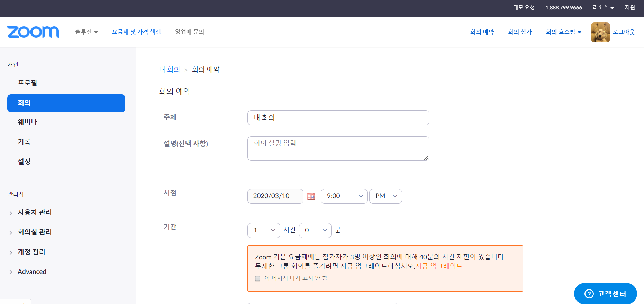The height and width of the screenshot is (304, 644).
Task: Go to 내 회의 breadcrumb link
Action: click(x=170, y=69)
